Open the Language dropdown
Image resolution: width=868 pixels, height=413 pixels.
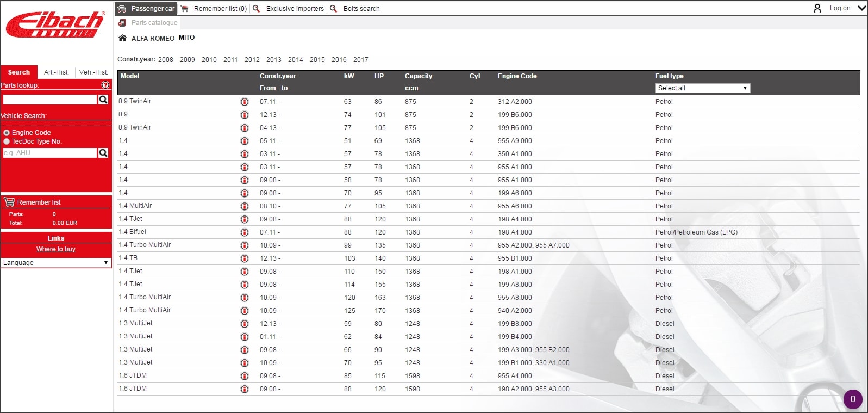click(56, 263)
